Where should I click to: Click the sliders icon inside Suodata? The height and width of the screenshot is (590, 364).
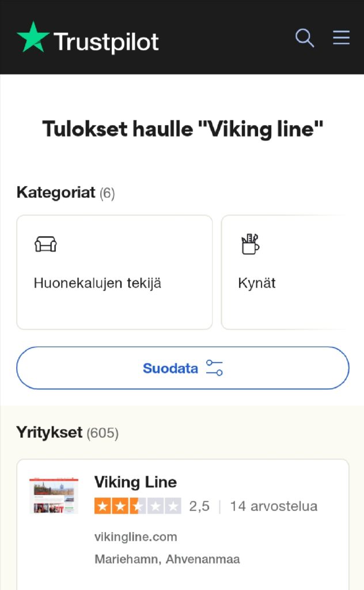214,368
